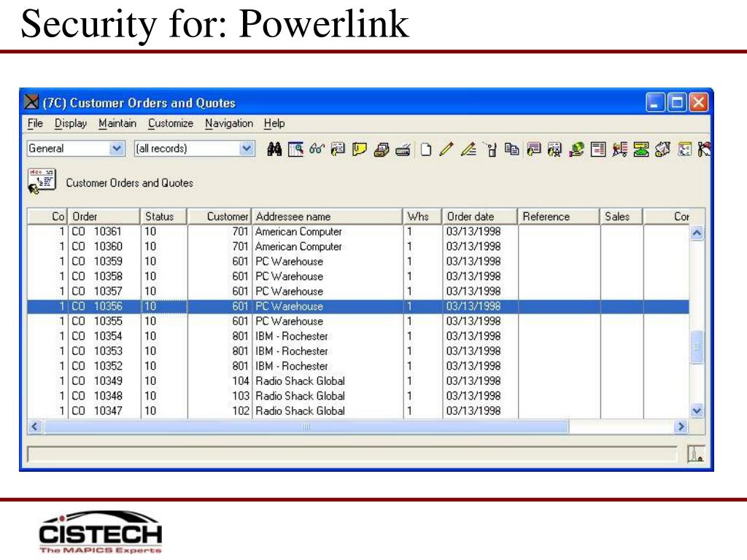Click the small chart icon near the toolbar's end

coord(684,149)
